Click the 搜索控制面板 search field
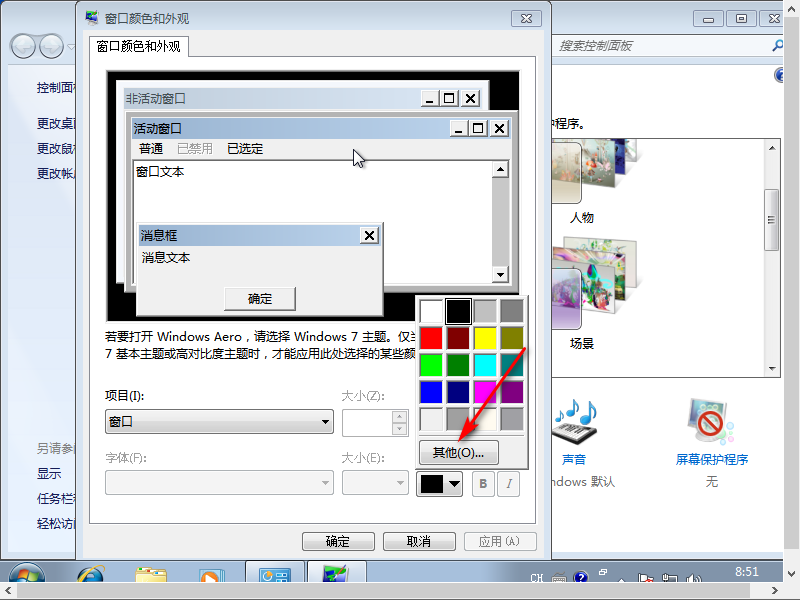Image resolution: width=800 pixels, height=600 pixels. point(660,46)
